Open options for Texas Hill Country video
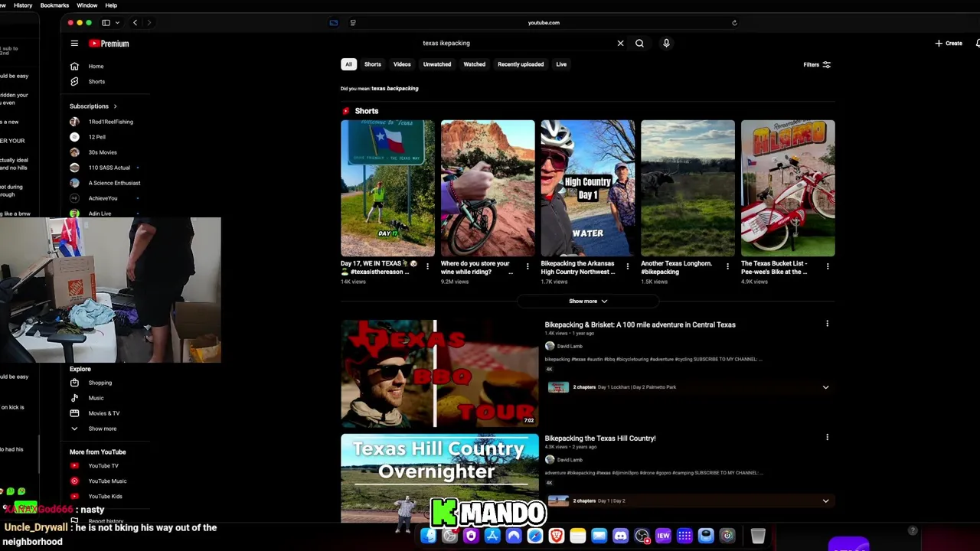Image resolution: width=980 pixels, height=551 pixels. (827, 437)
